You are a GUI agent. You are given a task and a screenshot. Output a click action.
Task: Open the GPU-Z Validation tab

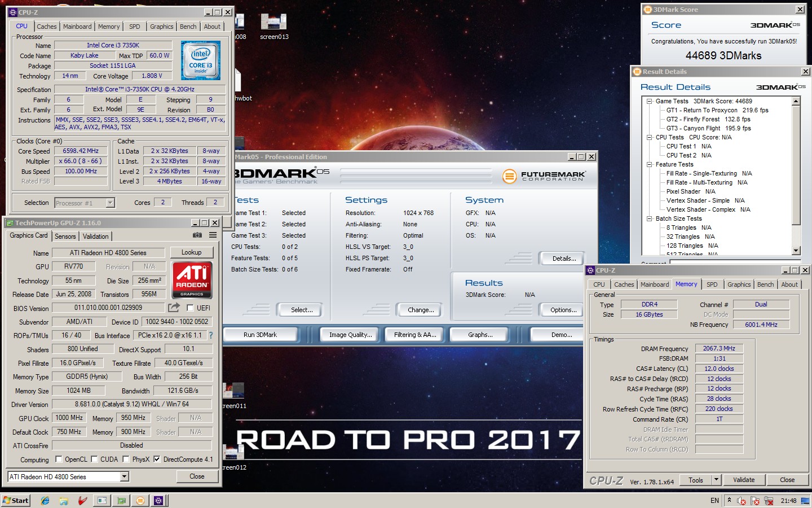pyautogui.click(x=96, y=237)
